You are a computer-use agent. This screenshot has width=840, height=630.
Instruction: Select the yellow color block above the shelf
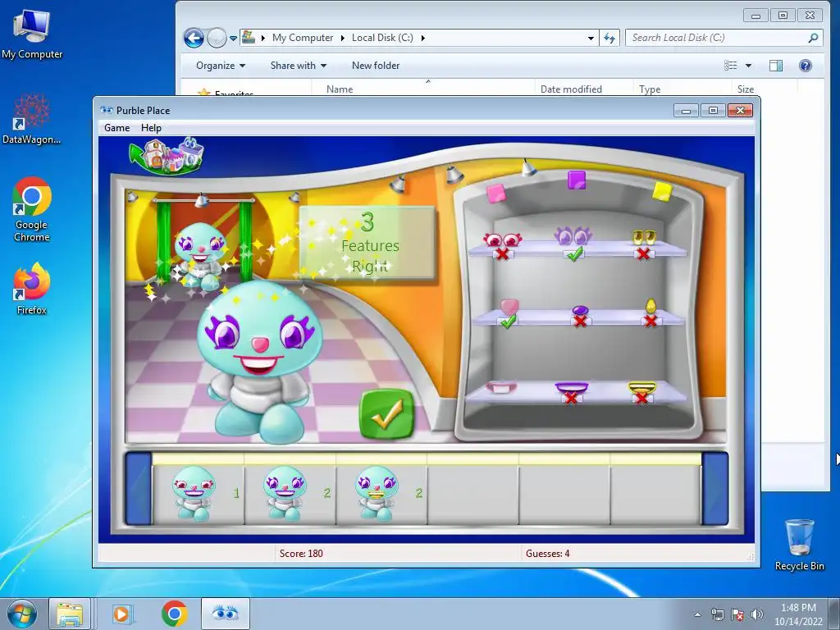[662, 191]
